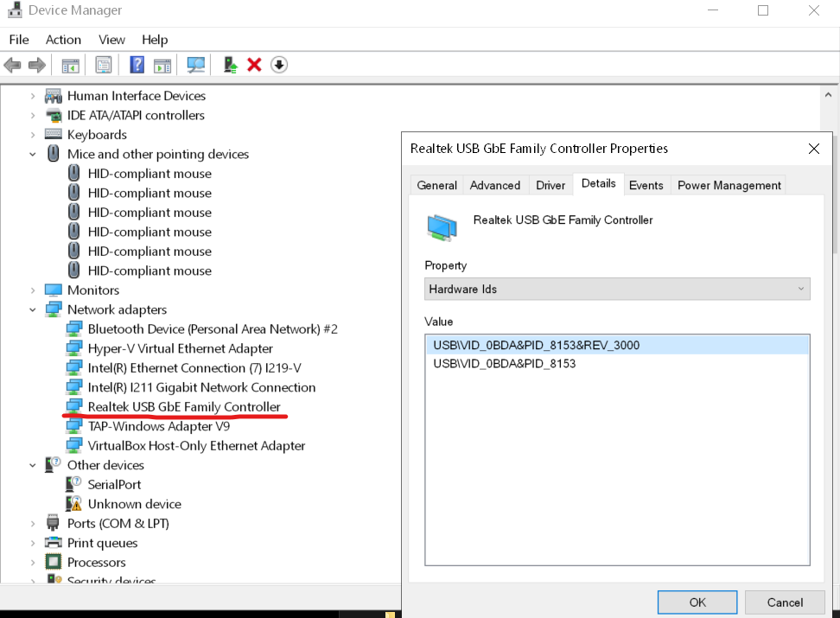The width and height of the screenshot is (840, 618).
Task: Click the Show/Hide Console Tree toolbar icon
Action: (71, 65)
